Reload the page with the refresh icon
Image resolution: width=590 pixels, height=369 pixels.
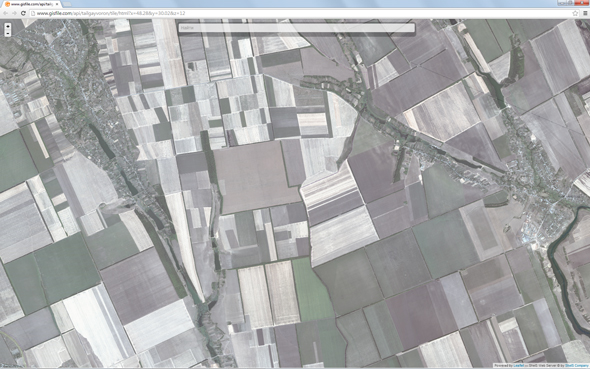pos(23,13)
